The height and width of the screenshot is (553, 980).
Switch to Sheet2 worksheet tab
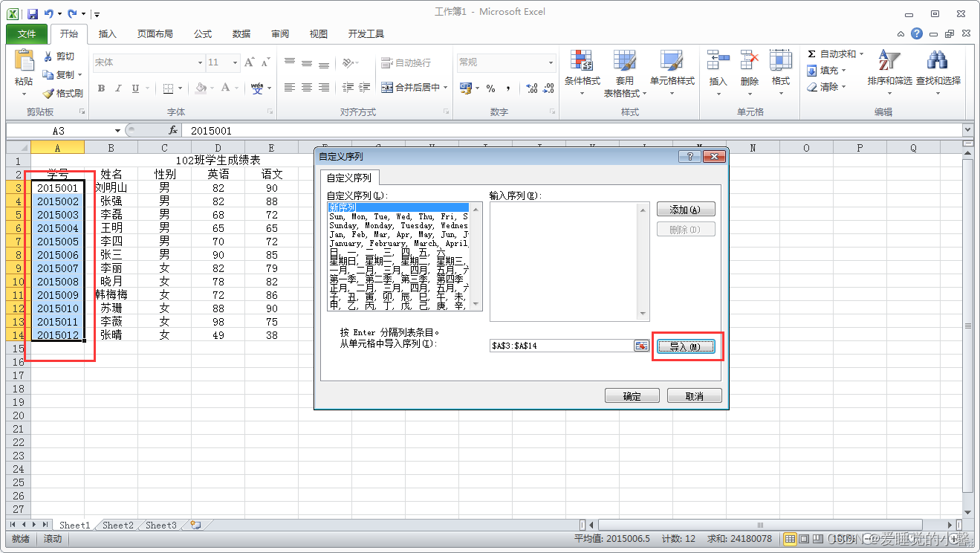click(x=118, y=525)
